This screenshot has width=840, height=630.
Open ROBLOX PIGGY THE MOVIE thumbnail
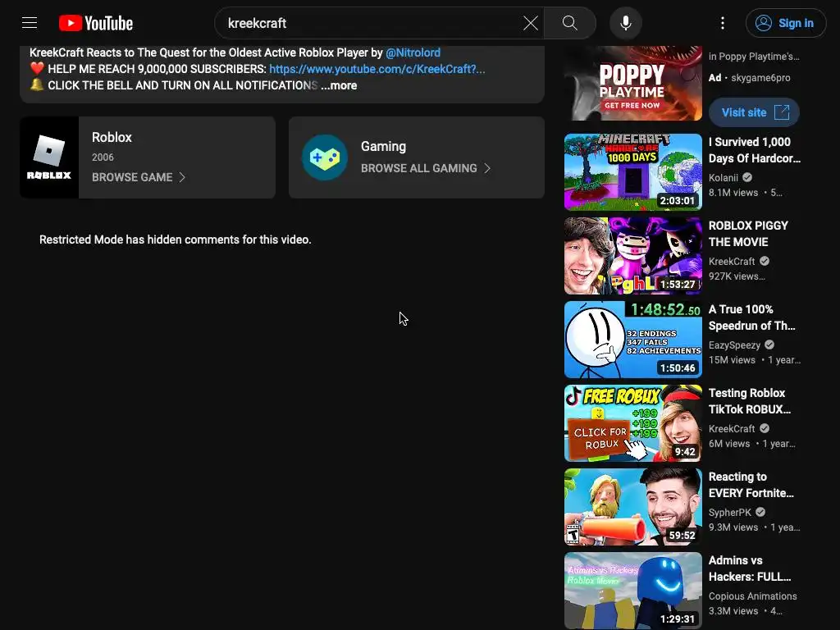[x=633, y=256]
